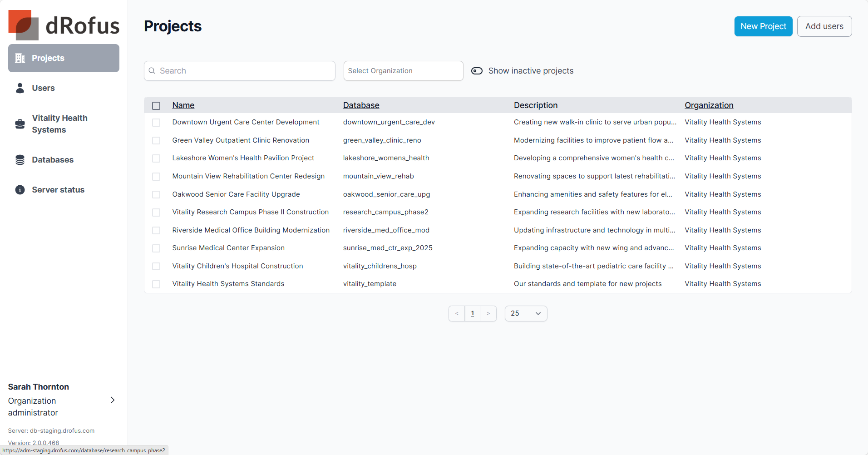Open the 25 rows-per-page dropdown
This screenshot has height=455, width=868.
526,313
